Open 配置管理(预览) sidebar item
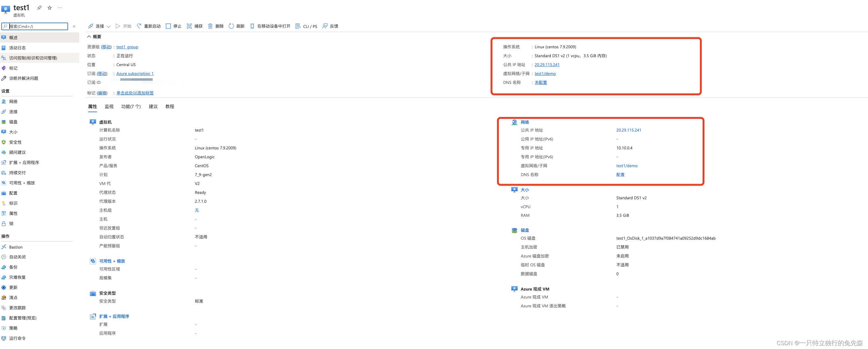The height and width of the screenshot is (349, 868). 39,318
